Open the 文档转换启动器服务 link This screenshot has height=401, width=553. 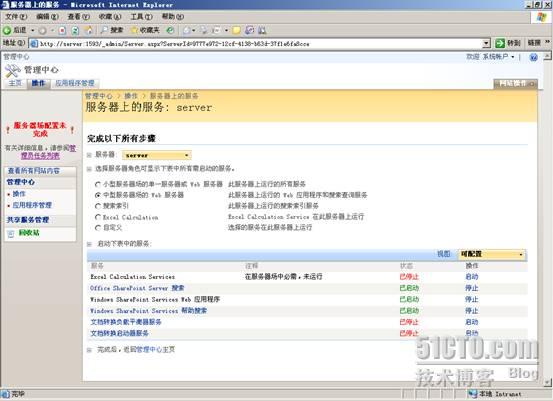(119, 333)
